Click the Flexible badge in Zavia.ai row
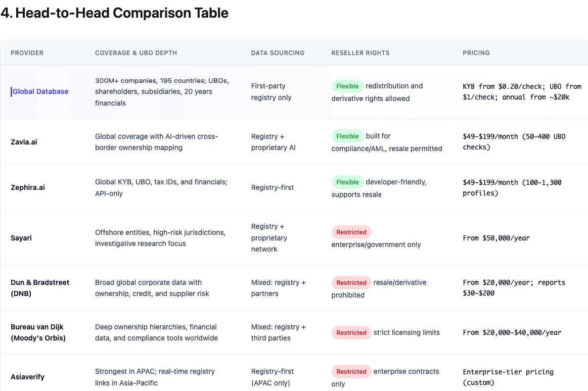The width and height of the screenshot is (588, 391). point(347,136)
